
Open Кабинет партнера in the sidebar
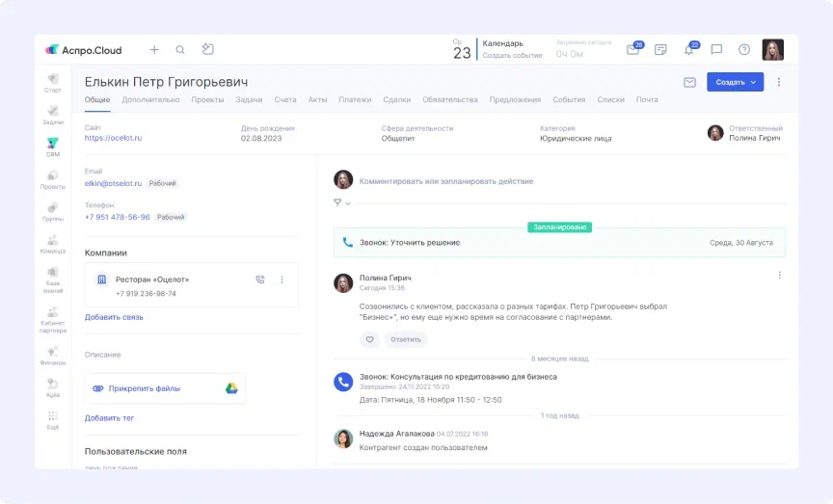[53, 320]
